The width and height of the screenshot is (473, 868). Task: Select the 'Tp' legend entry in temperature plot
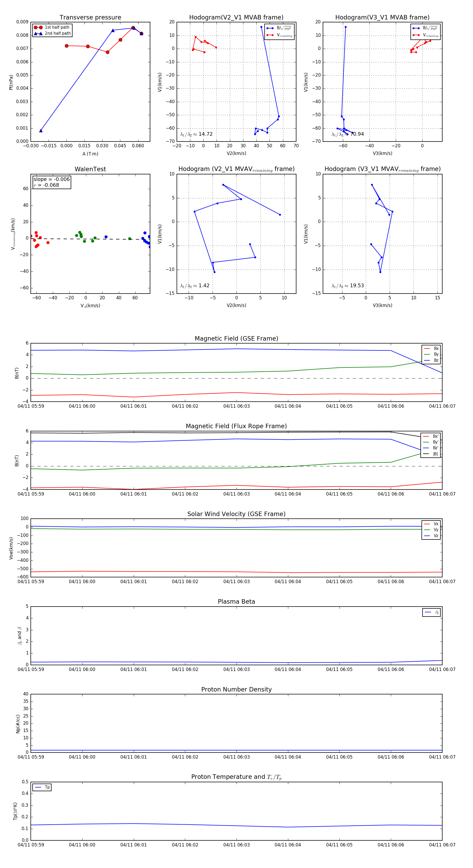[x=42, y=788]
